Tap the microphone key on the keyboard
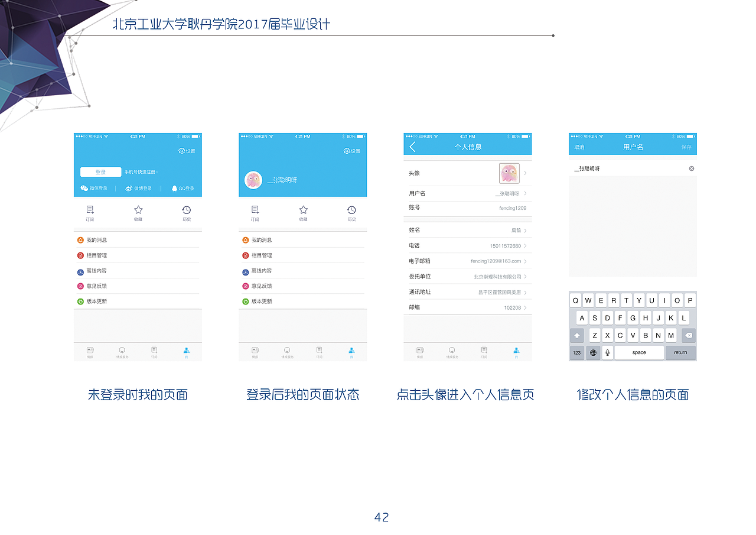This screenshot has width=756, height=535. [608, 352]
